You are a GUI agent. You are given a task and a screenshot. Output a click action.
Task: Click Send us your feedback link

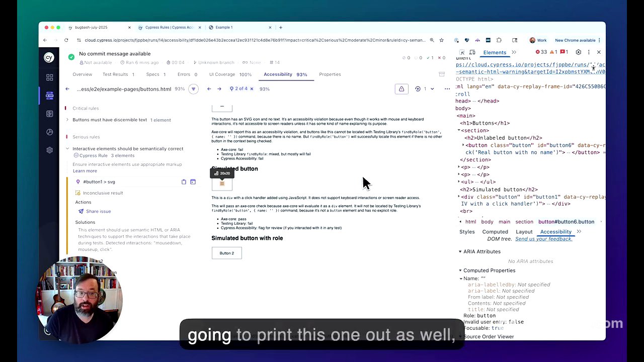[544, 239]
